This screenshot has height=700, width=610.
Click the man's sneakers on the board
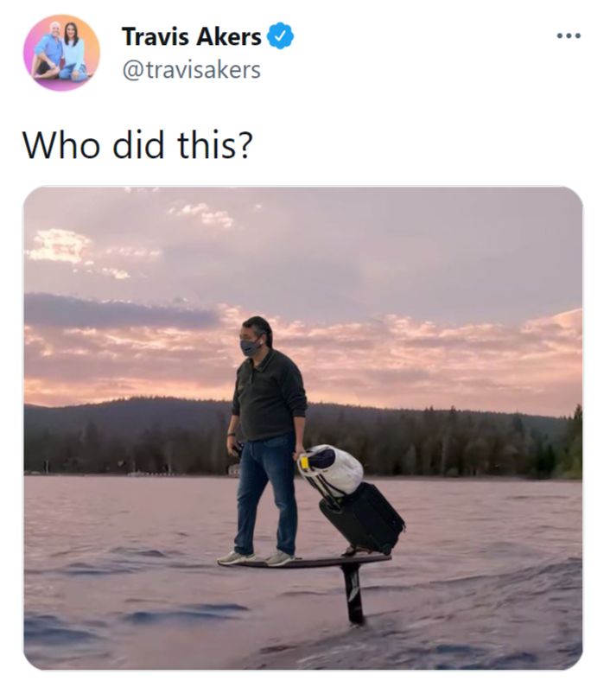click(x=257, y=559)
